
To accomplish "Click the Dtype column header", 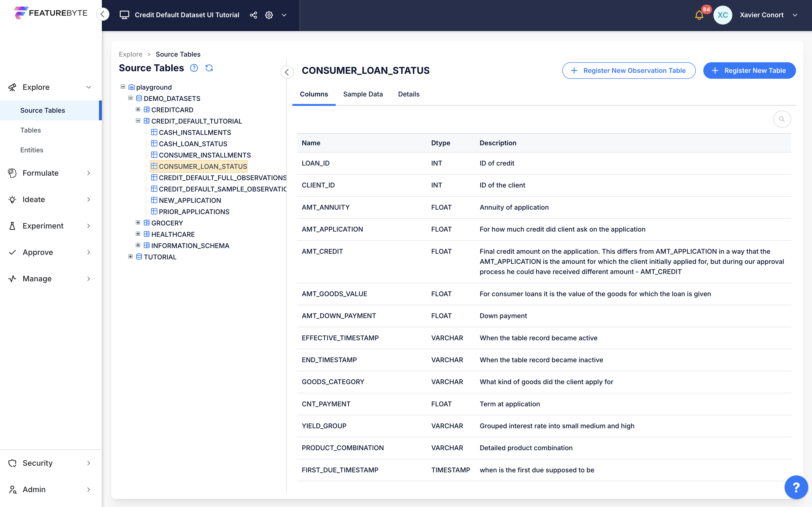I will [x=440, y=143].
